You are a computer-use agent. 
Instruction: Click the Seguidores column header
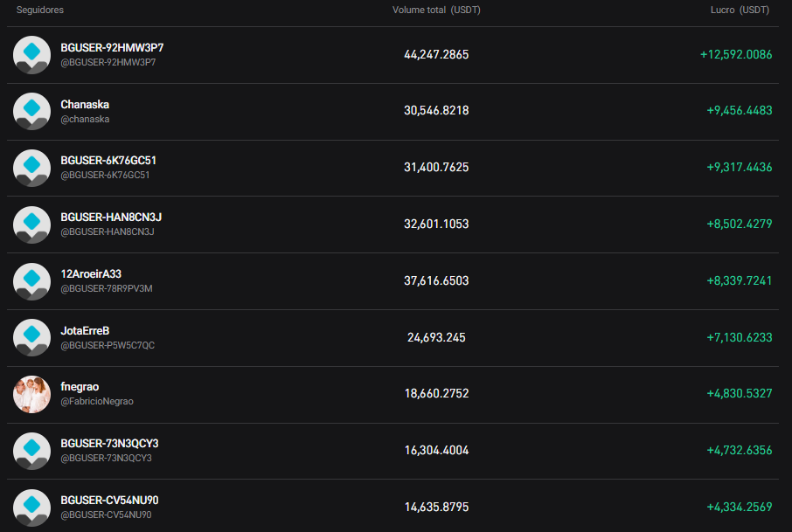coord(40,10)
